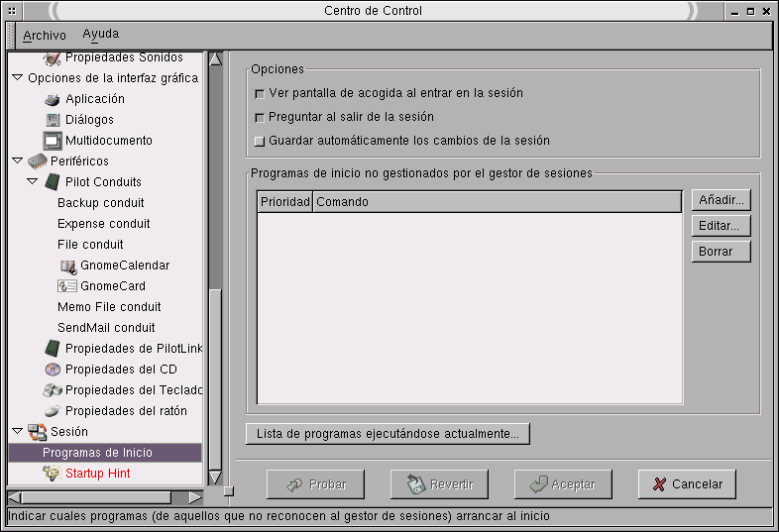
Task: Click the GnomeCalendar icon
Action: (x=68, y=266)
